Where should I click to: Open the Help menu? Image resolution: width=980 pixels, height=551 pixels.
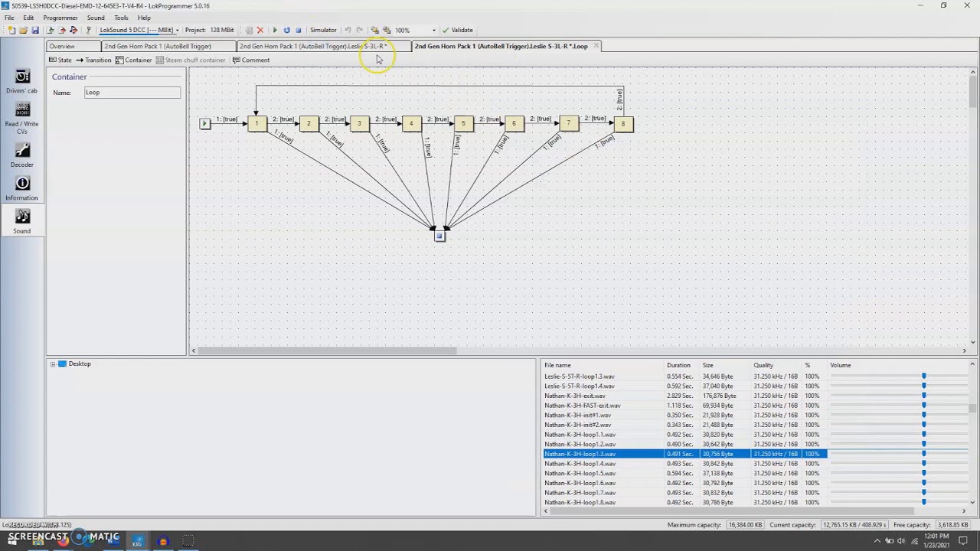tap(144, 18)
